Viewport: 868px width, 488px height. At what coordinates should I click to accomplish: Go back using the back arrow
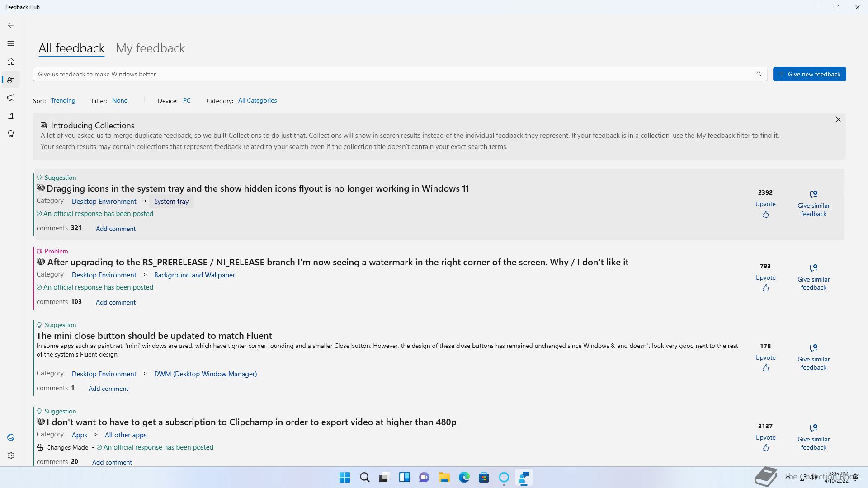[x=11, y=25]
